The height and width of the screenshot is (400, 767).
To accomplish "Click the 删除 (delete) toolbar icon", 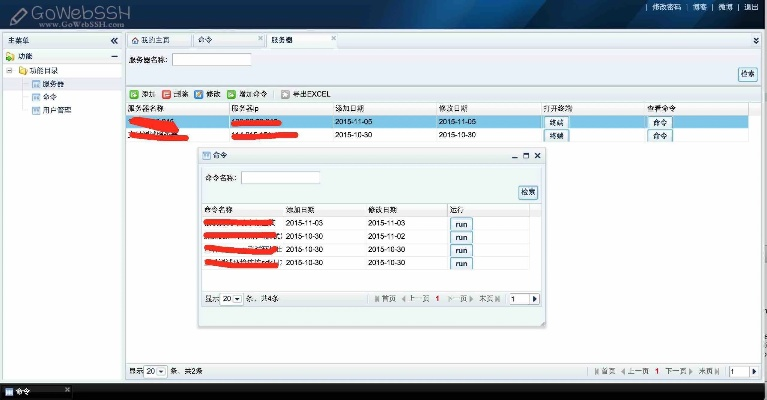I will (166, 94).
